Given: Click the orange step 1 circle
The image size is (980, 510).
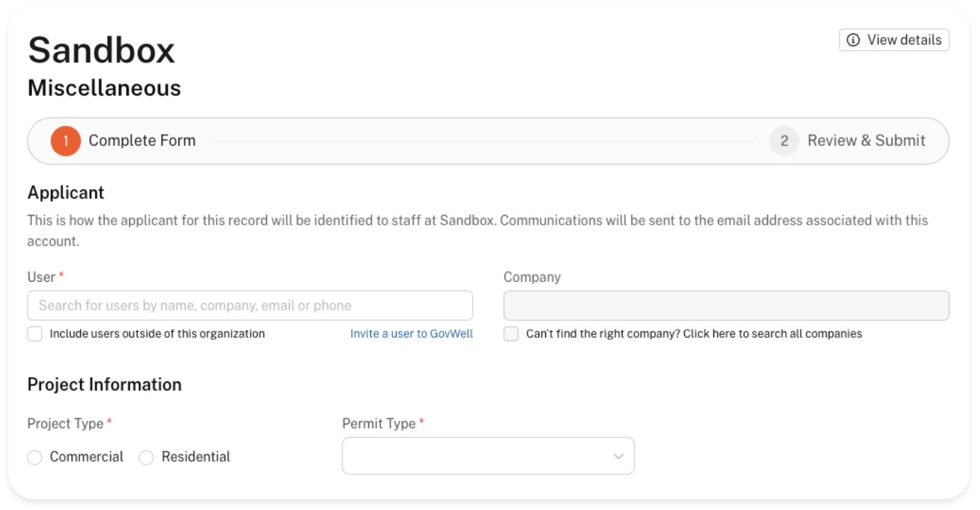Looking at the screenshot, I should click(x=66, y=141).
